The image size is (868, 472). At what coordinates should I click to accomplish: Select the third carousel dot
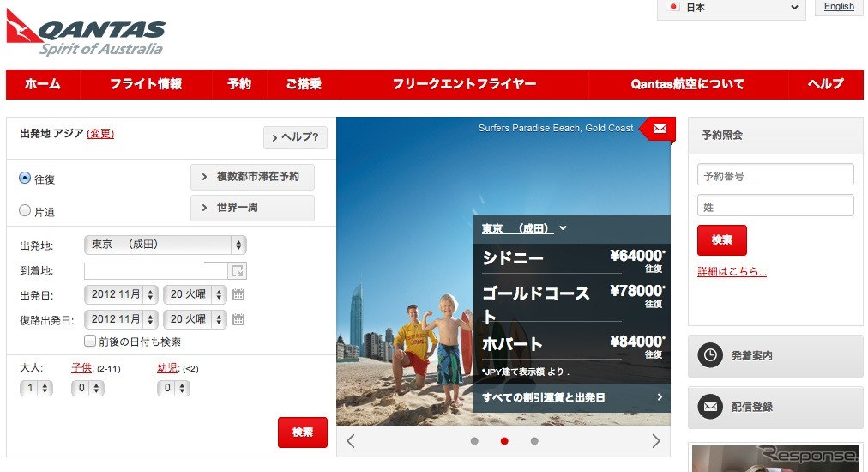click(534, 441)
